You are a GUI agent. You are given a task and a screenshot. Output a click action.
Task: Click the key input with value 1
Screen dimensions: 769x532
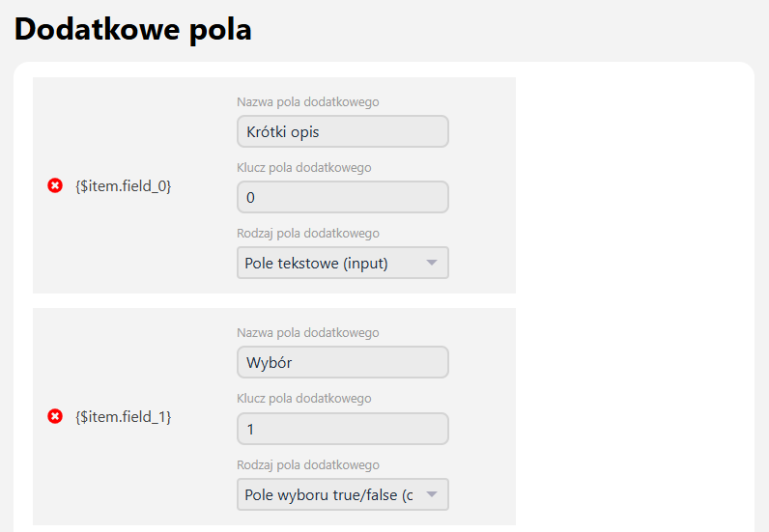tap(342, 429)
